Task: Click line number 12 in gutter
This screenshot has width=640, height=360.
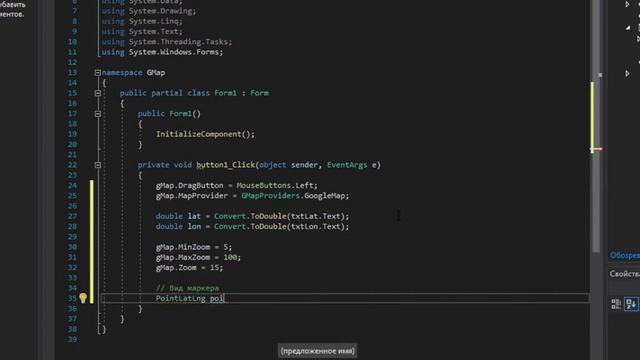Action: [72, 62]
